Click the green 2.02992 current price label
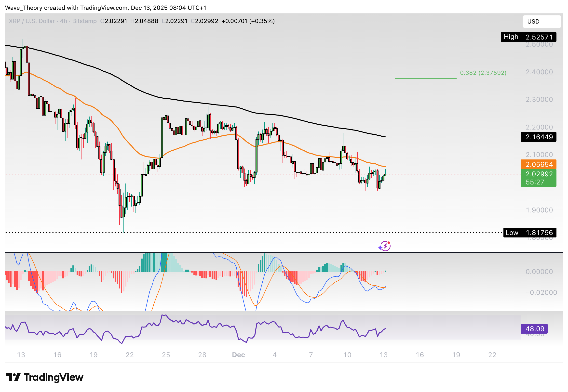 pos(539,174)
